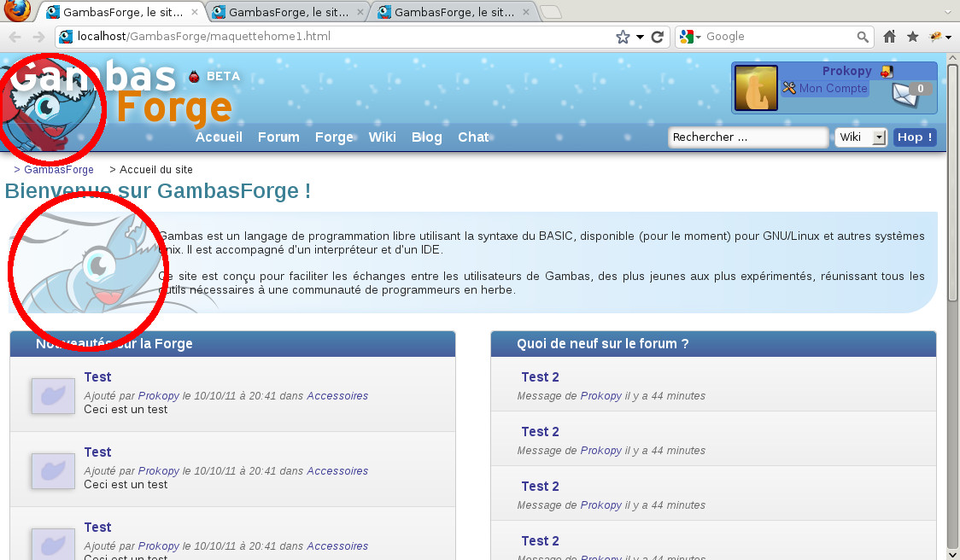Screen dimensions: 960x560
Task: Open the Wiki search scope dropdown
Action: (861, 137)
